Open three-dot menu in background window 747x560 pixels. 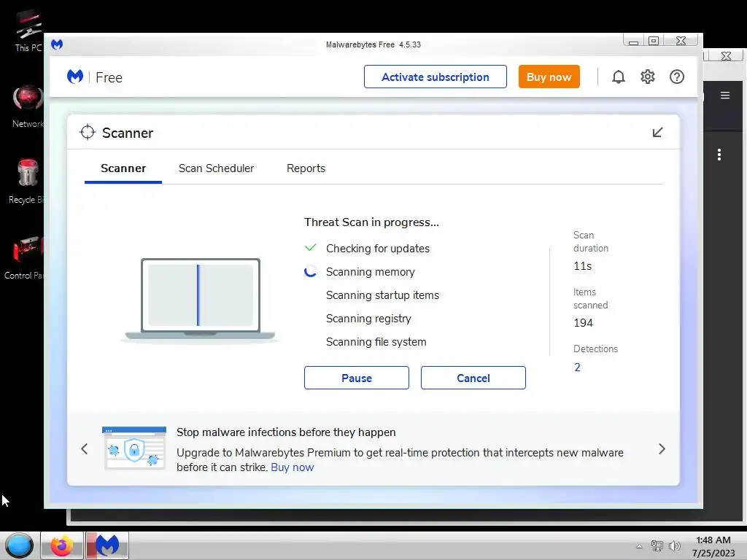(x=719, y=155)
